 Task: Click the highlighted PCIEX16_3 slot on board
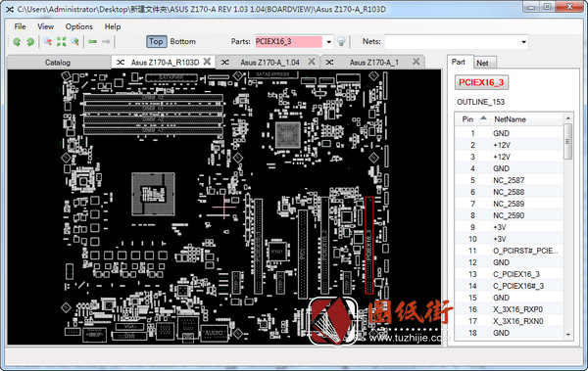click(369, 245)
